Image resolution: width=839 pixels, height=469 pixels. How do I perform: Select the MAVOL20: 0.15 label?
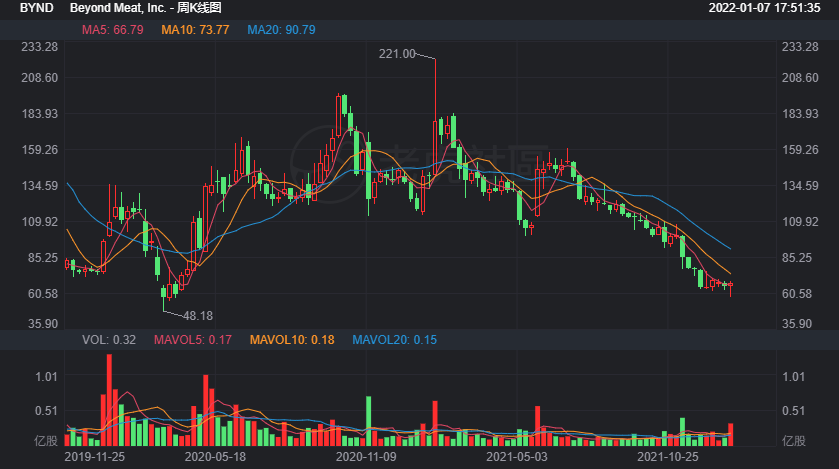tap(394, 340)
